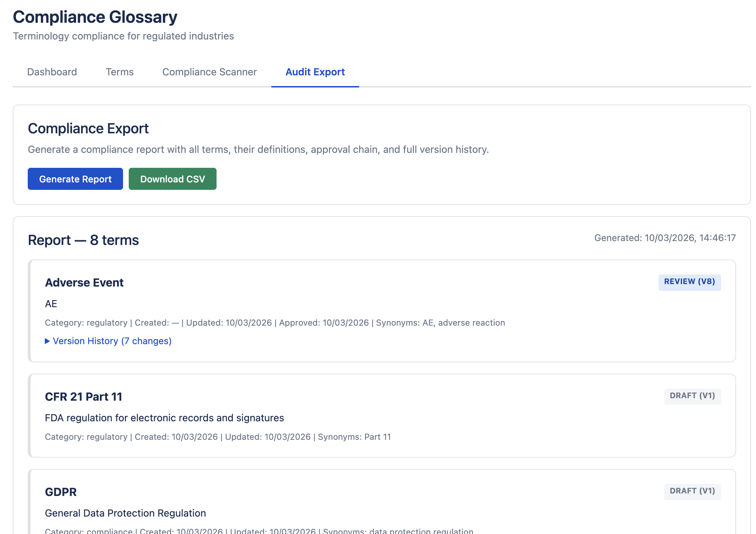Click the DRAFT (V1) badge on CFR 21 Part 11
The width and height of the screenshot is (756, 534).
pos(692,396)
